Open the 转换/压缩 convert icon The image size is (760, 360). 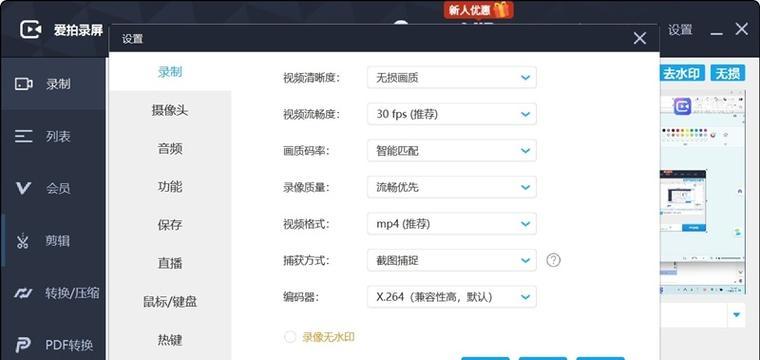(x=23, y=293)
